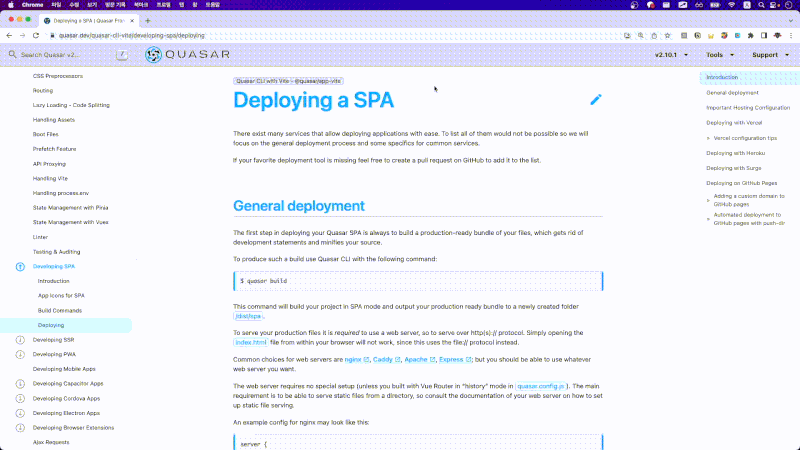Open the Express external link

pyautogui.click(x=455, y=360)
